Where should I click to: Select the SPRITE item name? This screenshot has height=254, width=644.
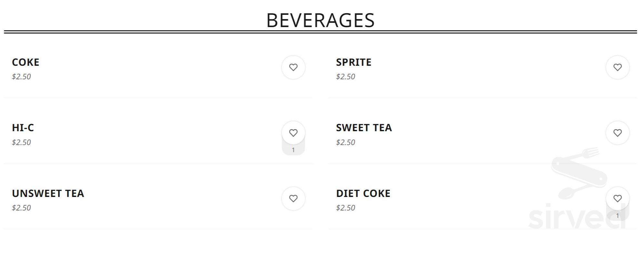point(354,62)
